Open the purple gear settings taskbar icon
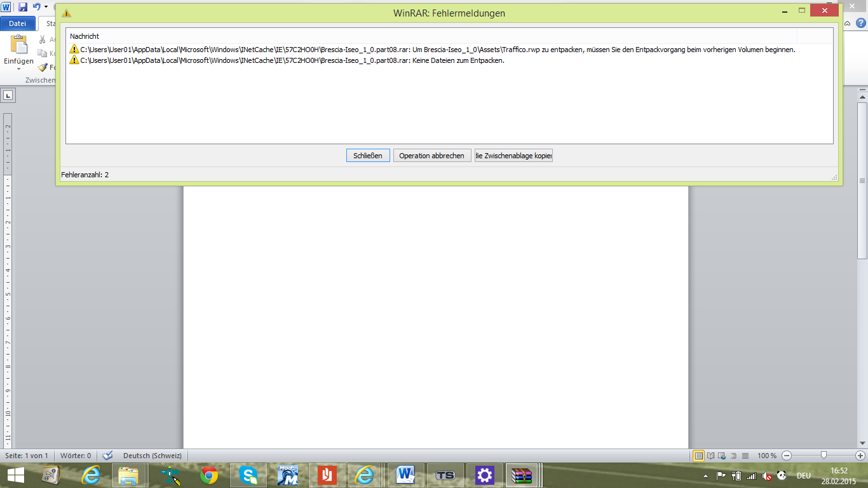Screen dimensions: 868x488 tap(485, 475)
